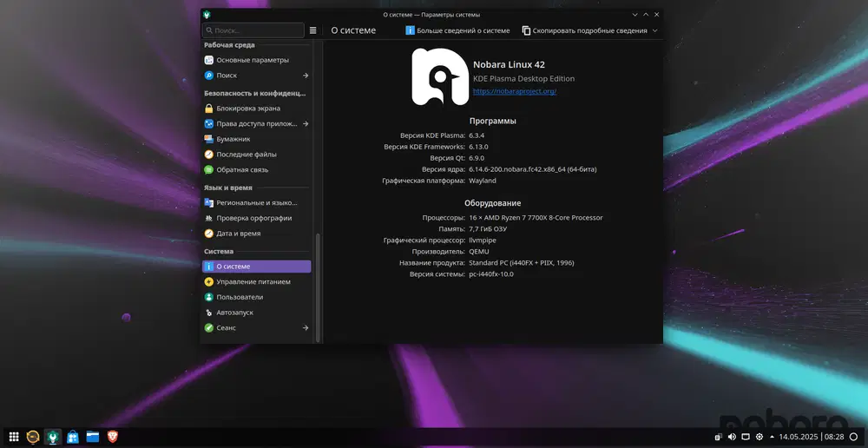Open dropdown next to Скопировать подробные сведения
The height and width of the screenshot is (448, 868).
click(x=654, y=30)
